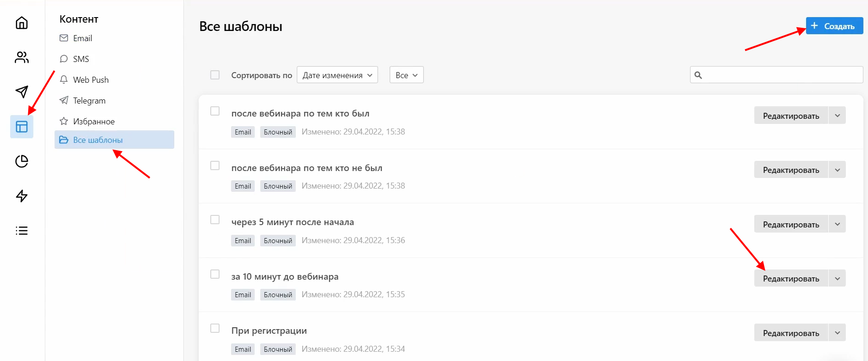
Task: Tick the select-all checkbox beside Сортировать по
Action: pyautogui.click(x=215, y=75)
